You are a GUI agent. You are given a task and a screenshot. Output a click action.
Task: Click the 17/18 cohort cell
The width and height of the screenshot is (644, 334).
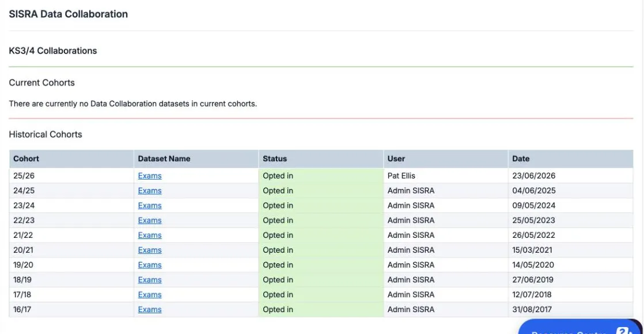tap(71, 295)
